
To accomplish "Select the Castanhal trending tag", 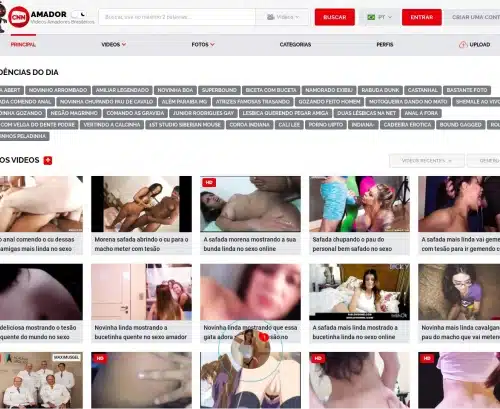I will click(x=422, y=90).
